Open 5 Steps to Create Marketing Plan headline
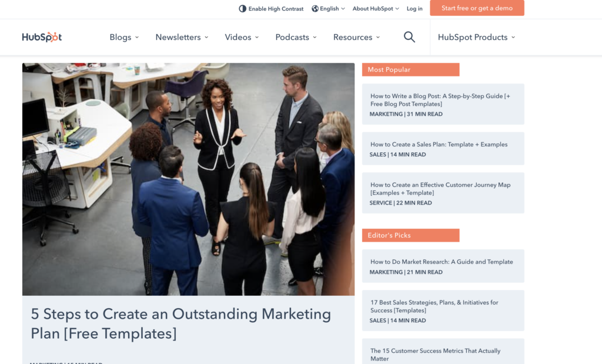The image size is (602, 364). [181, 323]
